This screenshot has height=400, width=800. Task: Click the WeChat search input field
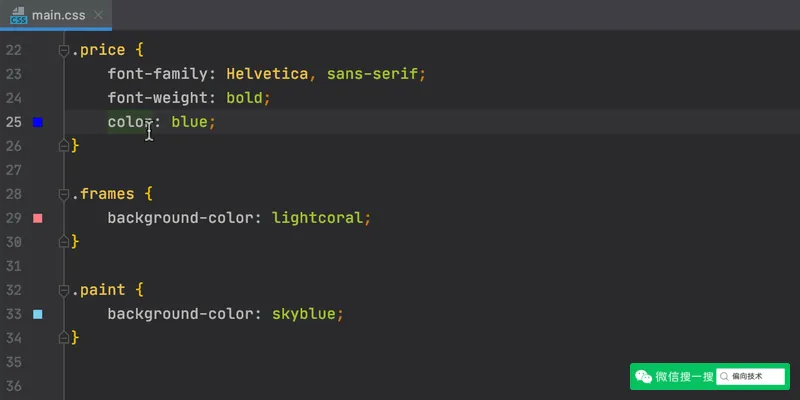click(751, 377)
